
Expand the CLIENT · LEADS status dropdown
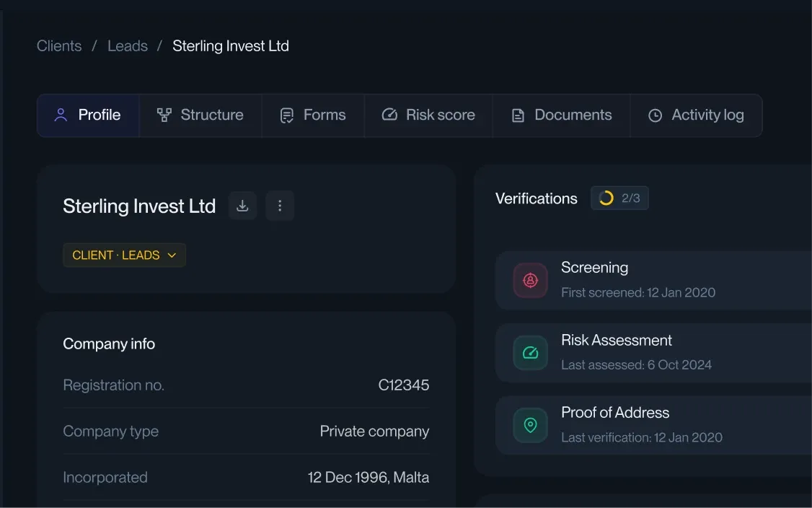coord(124,255)
